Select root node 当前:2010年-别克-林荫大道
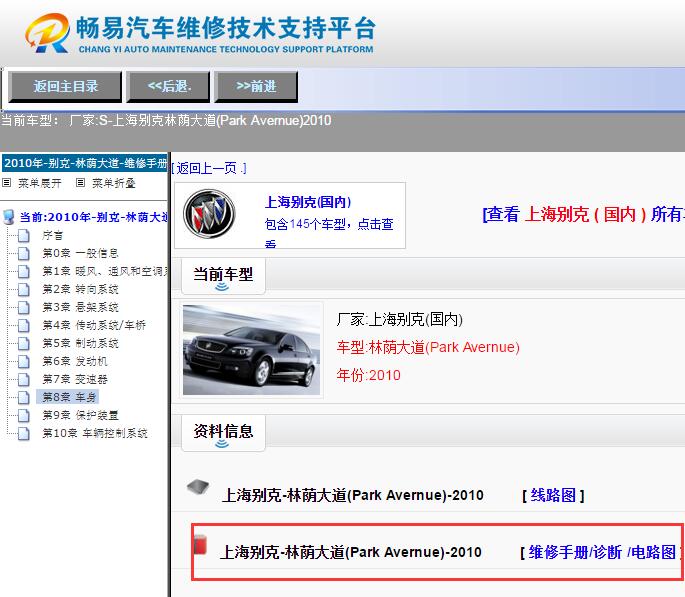The width and height of the screenshot is (685, 597). pyautogui.click(x=94, y=217)
